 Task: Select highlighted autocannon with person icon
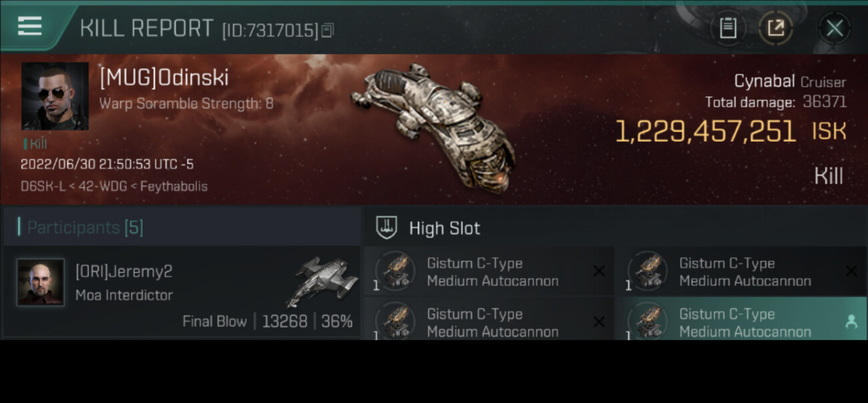click(740, 319)
